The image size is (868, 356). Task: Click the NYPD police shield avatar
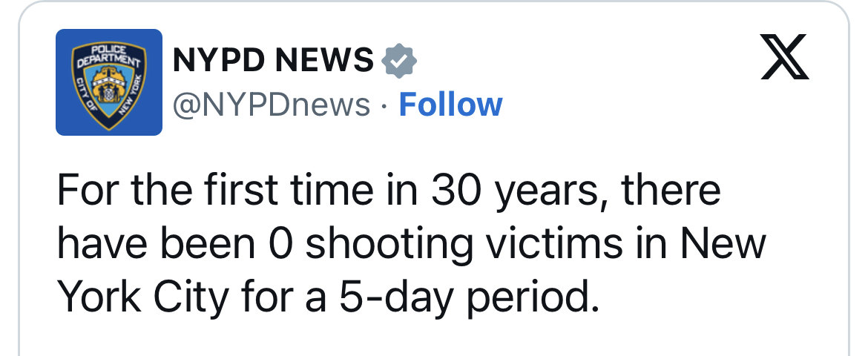coord(109,82)
